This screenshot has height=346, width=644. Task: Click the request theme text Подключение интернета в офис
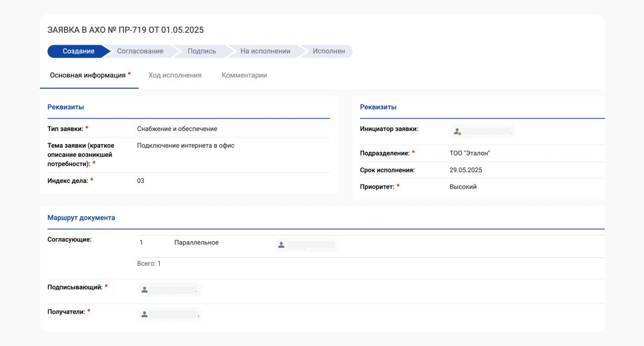pyautogui.click(x=185, y=145)
